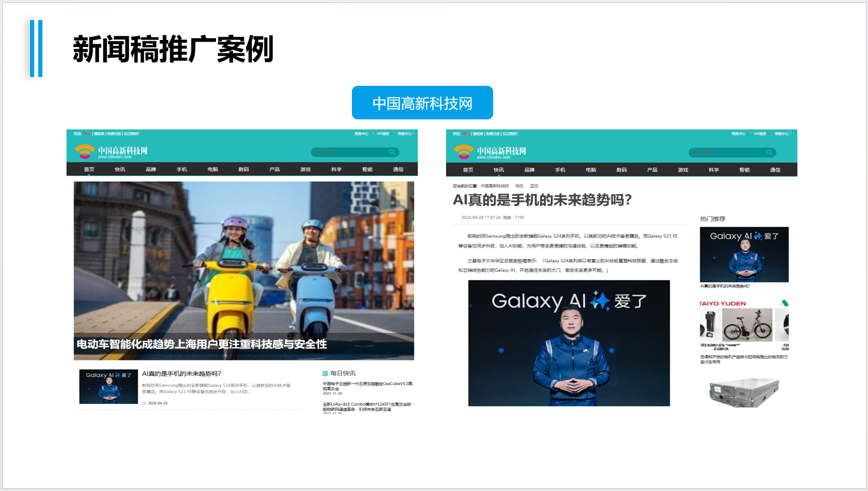Expand VIP服务 dropdown in the right screenshot
The image size is (868, 491).
pyautogui.click(x=761, y=134)
